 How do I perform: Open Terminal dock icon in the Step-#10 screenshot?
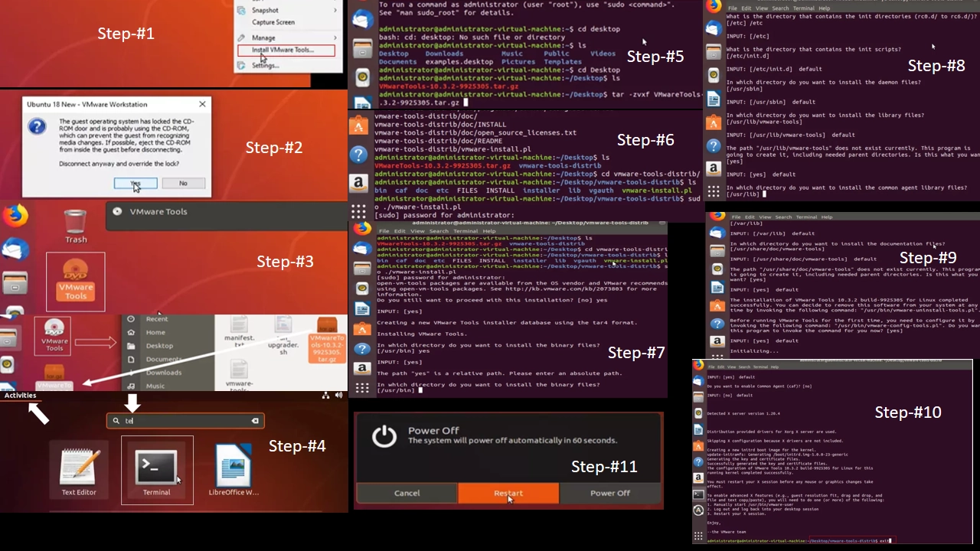698,495
